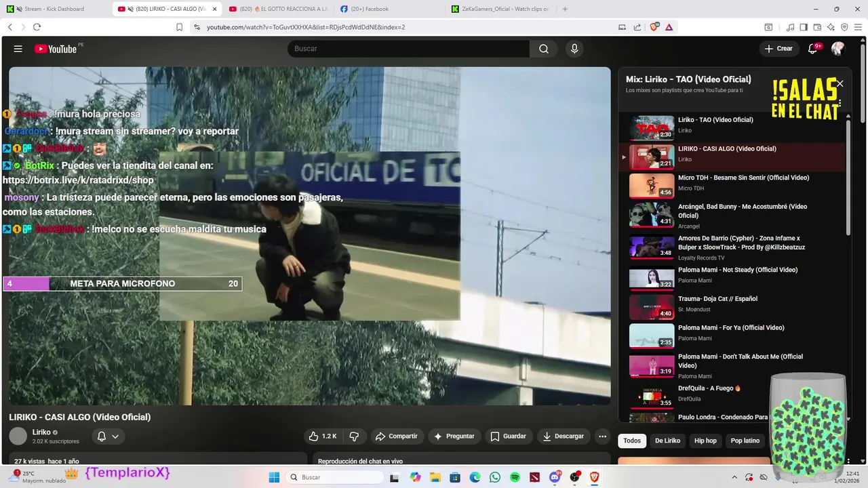Open Brave Shields lion icon
Screen dimensions: 868x488
[x=654, y=27]
